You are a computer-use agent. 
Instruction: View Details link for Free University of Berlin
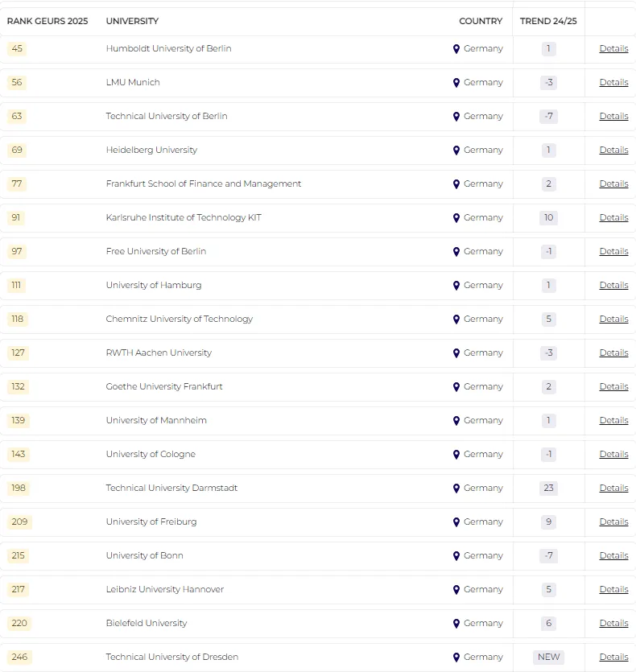pos(613,252)
